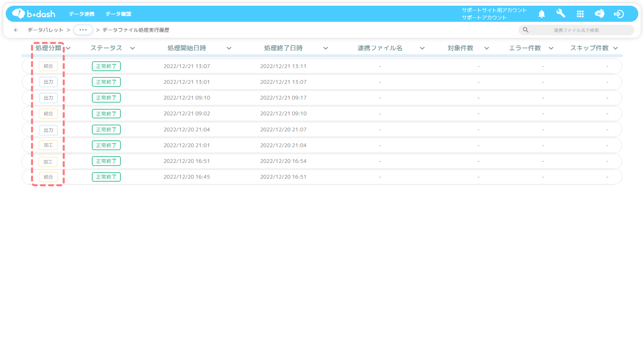
Task: Click the logout arrow icon
Action: [619, 14]
